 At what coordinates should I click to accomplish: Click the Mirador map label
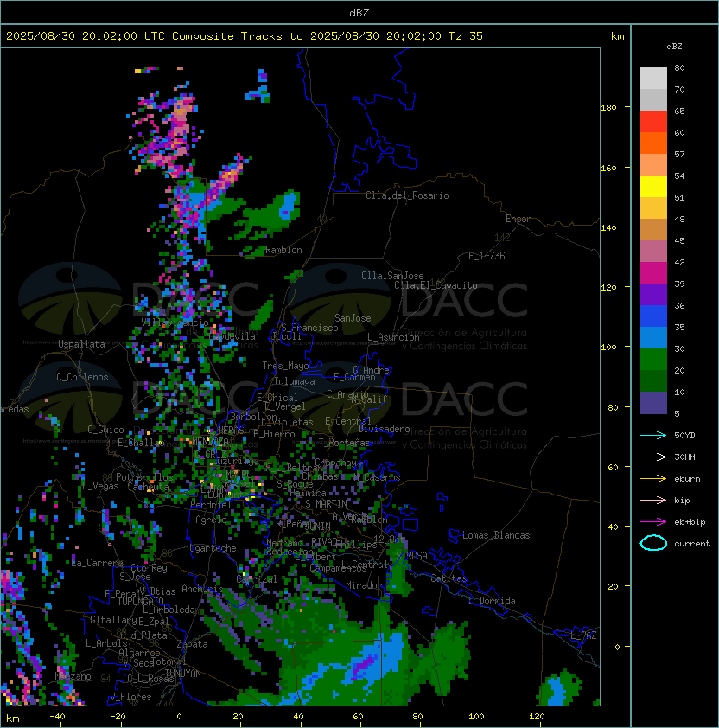point(365,585)
